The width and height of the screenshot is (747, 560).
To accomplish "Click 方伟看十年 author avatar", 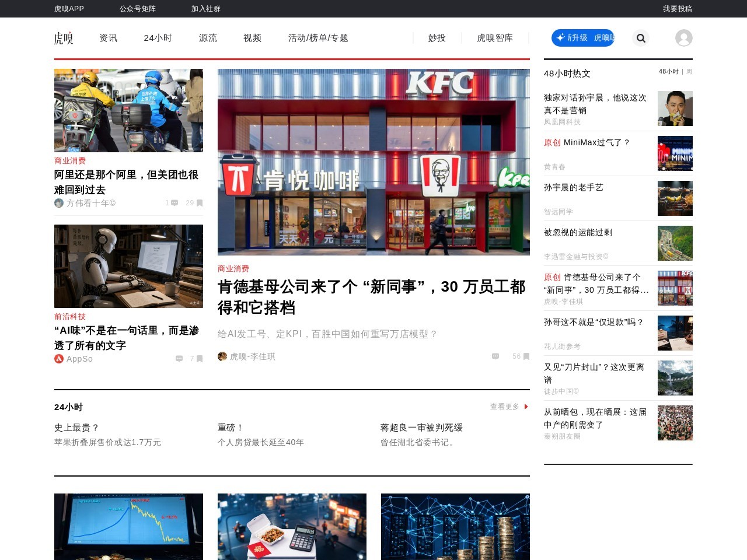I will pyautogui.click(x=59, y=203).
